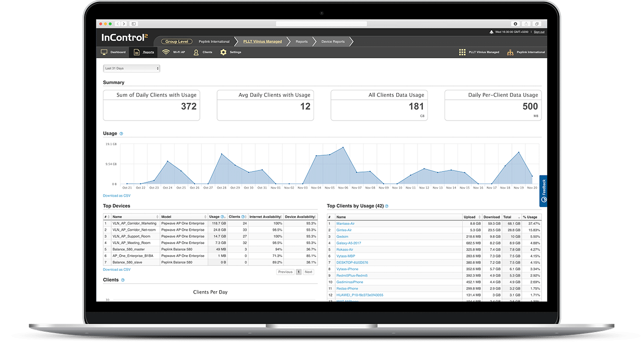Click the Sign out link
Image resolution: width=644 pixels, height=342 pixels.
click(539, 31)
